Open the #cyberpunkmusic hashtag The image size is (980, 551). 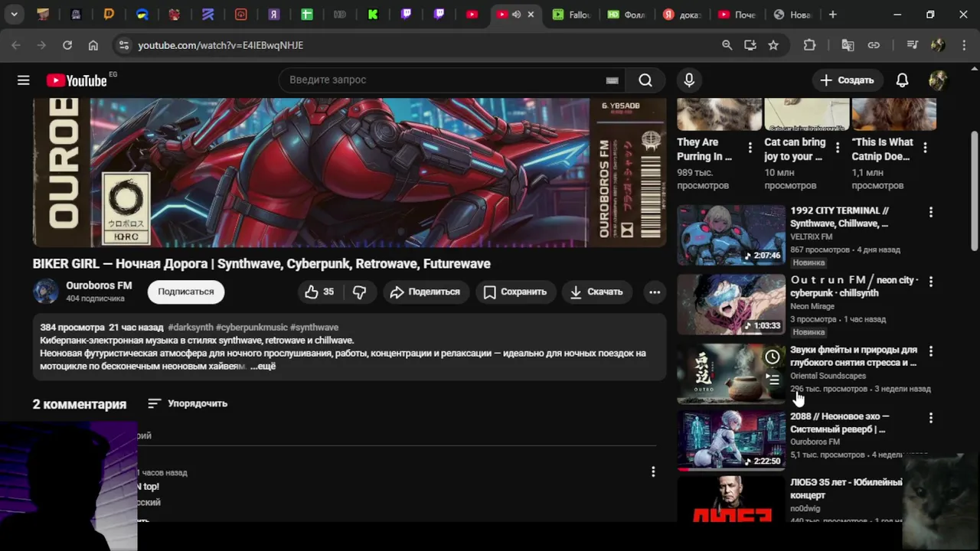(x=252, y=327)
